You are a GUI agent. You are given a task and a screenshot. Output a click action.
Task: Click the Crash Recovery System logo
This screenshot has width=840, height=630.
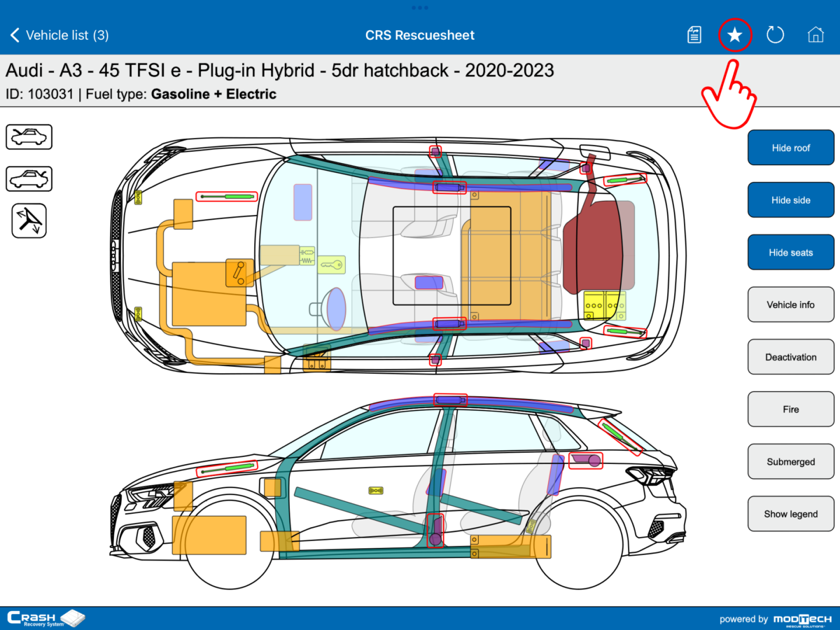(x=45, y=618)
